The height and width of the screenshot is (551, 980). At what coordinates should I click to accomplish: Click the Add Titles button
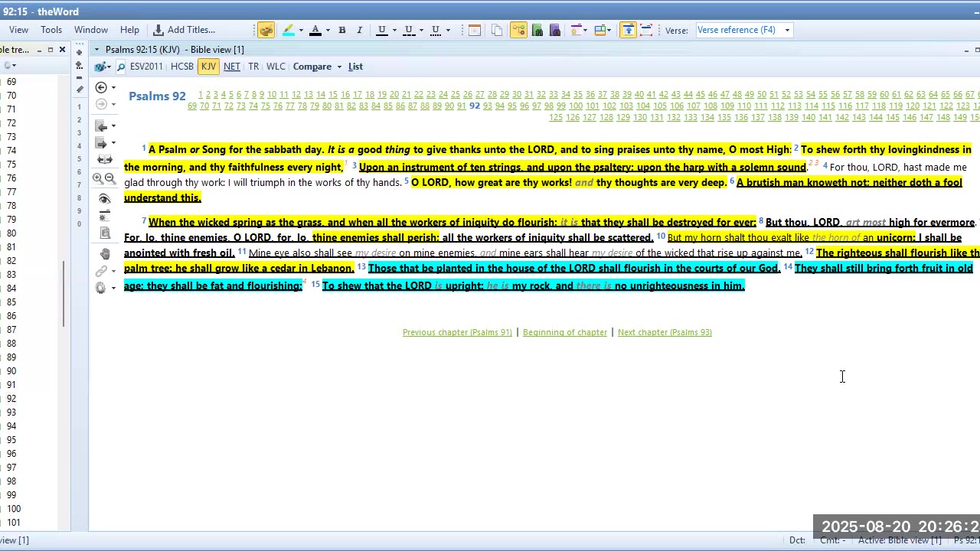(185, 30)
